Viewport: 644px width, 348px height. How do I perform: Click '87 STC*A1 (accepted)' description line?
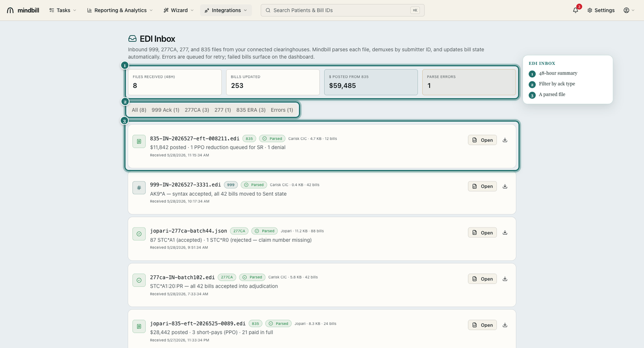pyautogui.click(x=231, y=240)
